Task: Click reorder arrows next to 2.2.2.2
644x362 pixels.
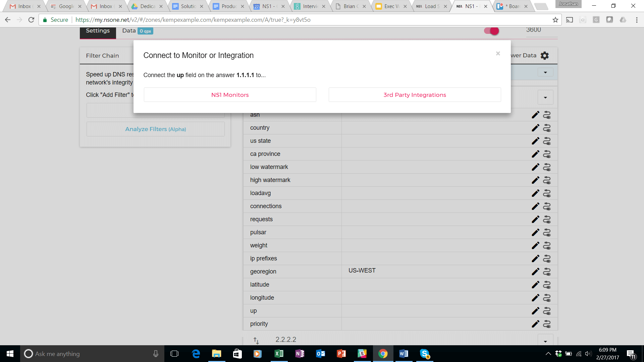Action: point(256,341)
